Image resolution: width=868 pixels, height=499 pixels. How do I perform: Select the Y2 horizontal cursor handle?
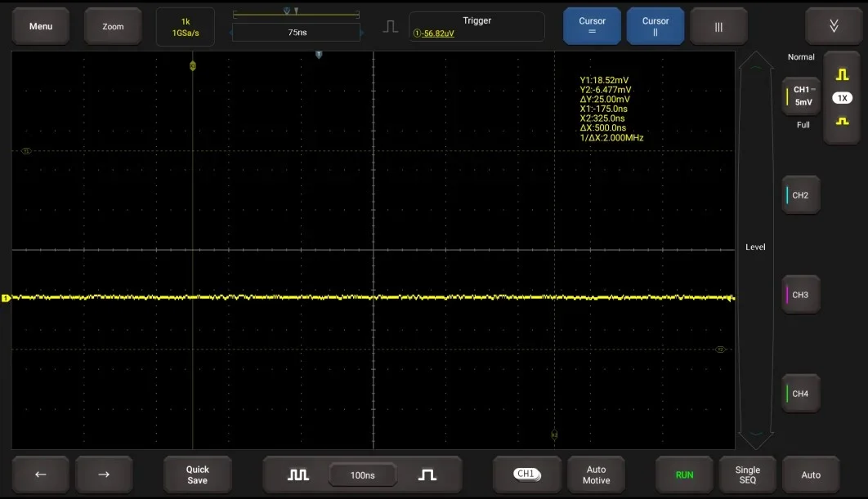coord(720,349)
